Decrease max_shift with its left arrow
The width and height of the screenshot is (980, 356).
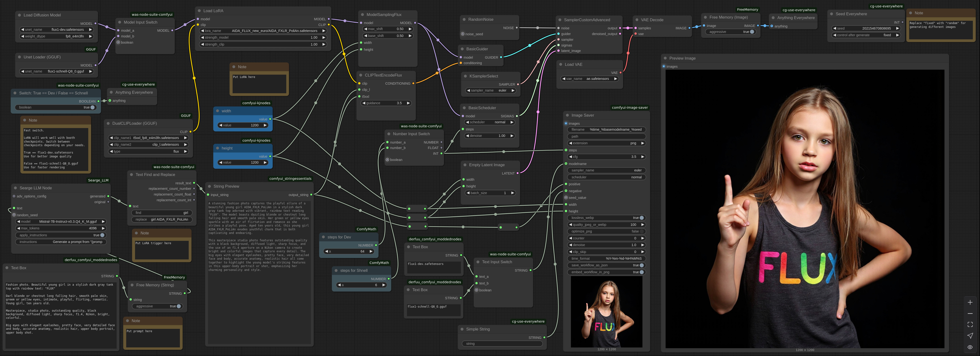coord(366,29)
